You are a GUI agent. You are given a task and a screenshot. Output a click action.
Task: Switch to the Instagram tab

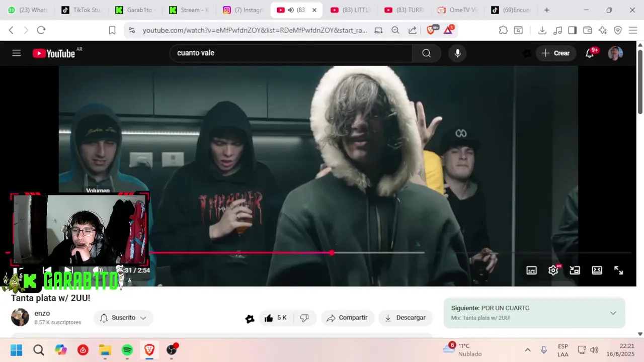[243, 10]
